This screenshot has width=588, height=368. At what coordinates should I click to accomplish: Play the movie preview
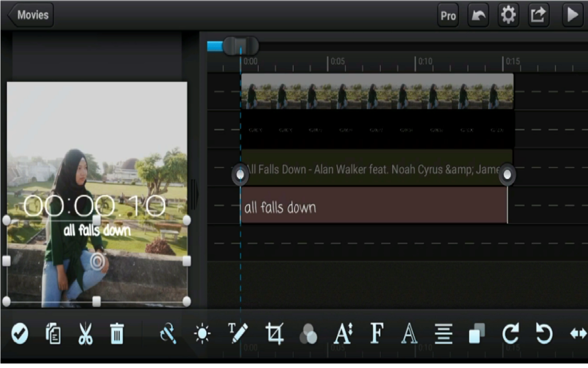click(572, 16)
